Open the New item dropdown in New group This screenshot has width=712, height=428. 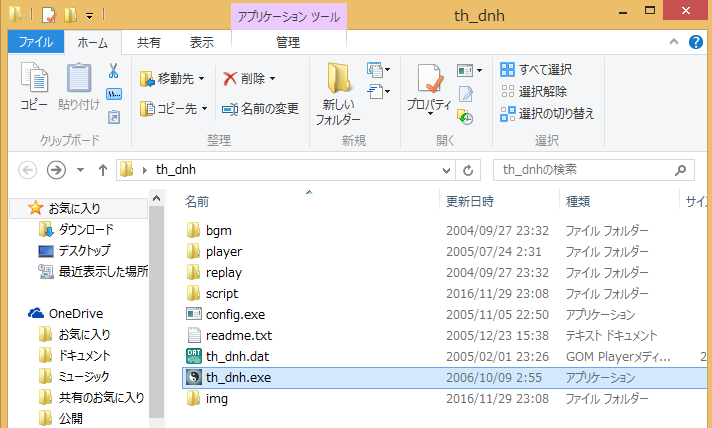[378, 70]
